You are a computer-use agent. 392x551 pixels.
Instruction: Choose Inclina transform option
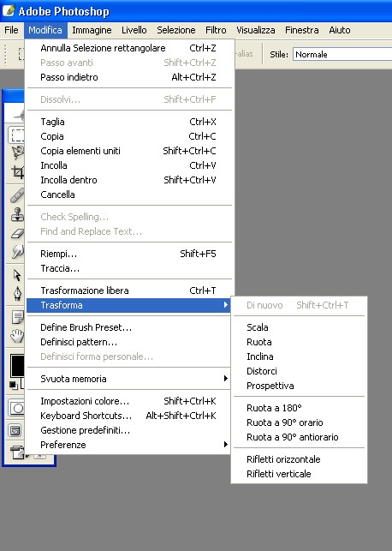point(299,356)
